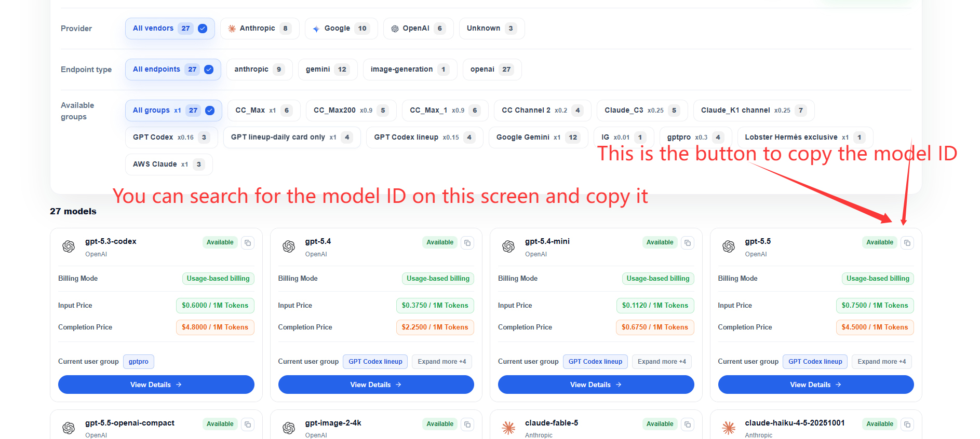
Task: Filter by gemini endpoint type
Action: pos(328,70)
